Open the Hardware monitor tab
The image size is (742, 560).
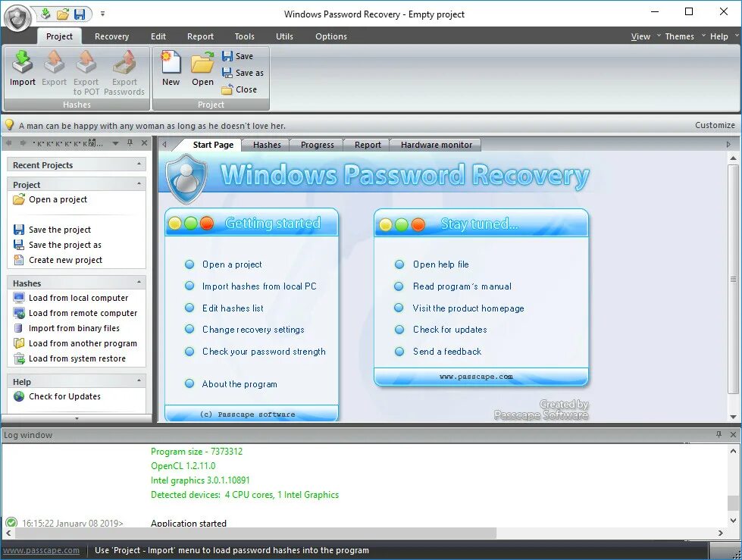(x=437, y=145)
